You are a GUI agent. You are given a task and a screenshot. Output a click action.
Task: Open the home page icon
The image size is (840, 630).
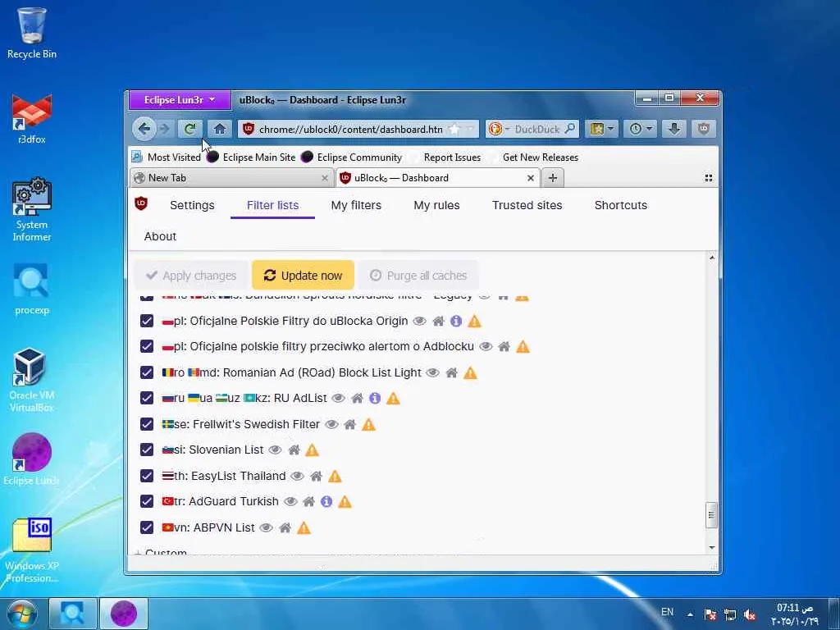coord(220,129)
